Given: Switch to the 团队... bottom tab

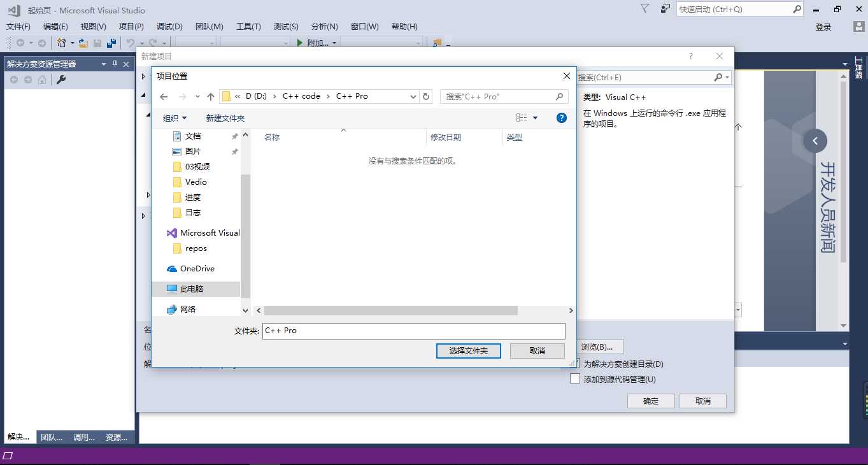Looking at the screenshot, I should [52, 437].
